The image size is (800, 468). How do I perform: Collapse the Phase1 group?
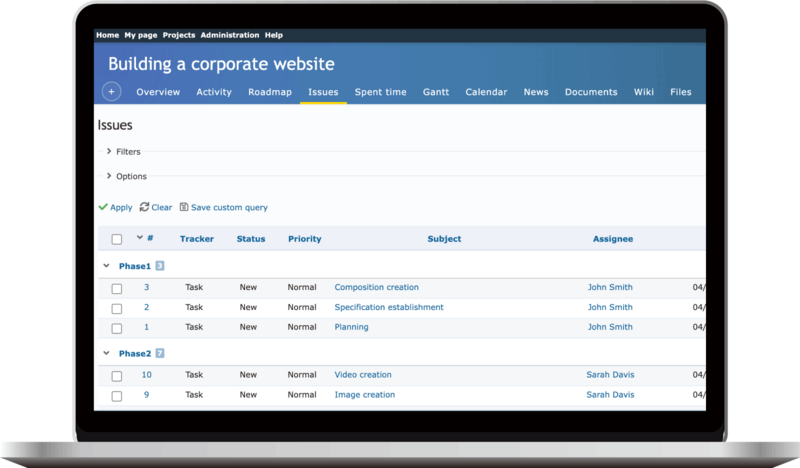click(x=106, y=266)
